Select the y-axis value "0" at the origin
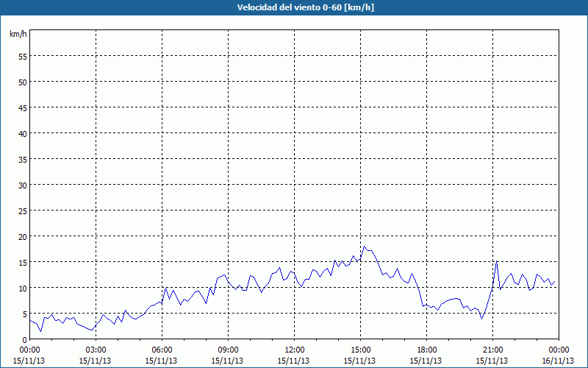 pyautogui.click(x=25, y=339)
